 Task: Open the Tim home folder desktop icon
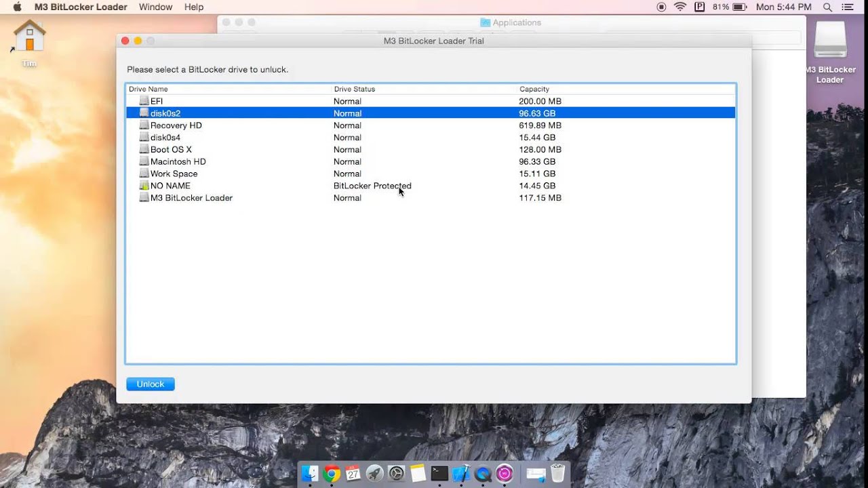click(x=29, y=36)
